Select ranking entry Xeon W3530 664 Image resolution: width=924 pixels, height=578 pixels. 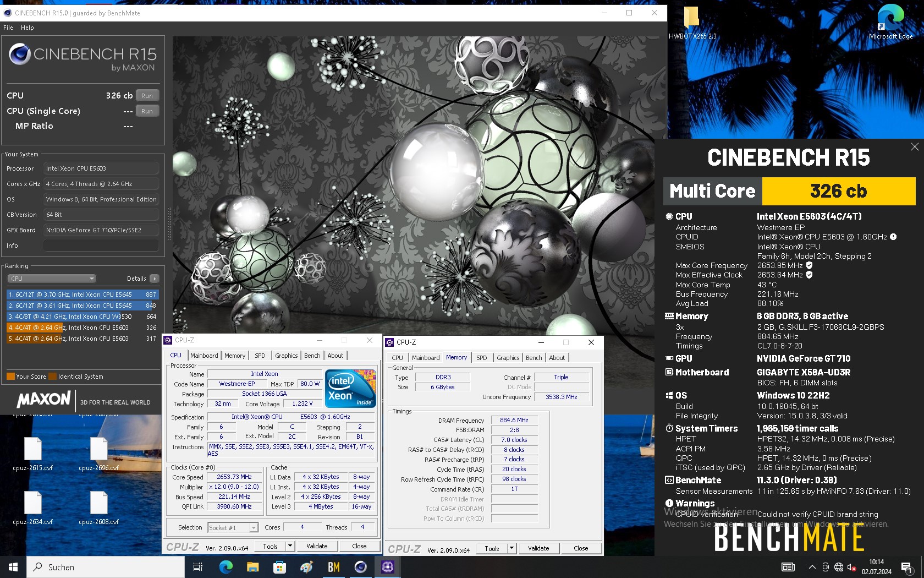coord(82,317)
